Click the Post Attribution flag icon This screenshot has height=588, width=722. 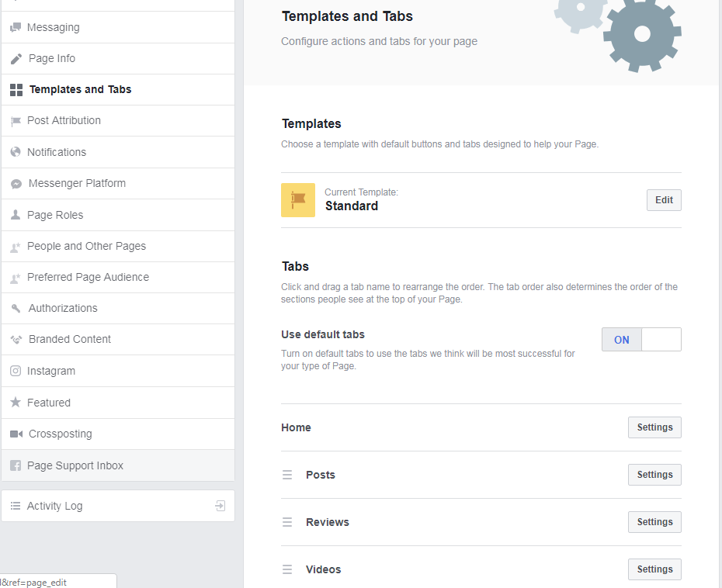pos(16,121)
